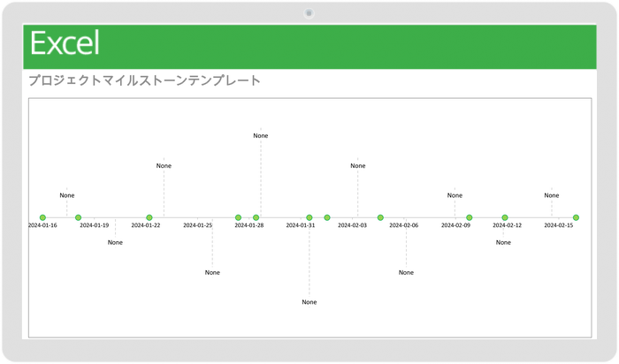
Task: Click the 2024-02-12 date label
Action: [507, 225]
